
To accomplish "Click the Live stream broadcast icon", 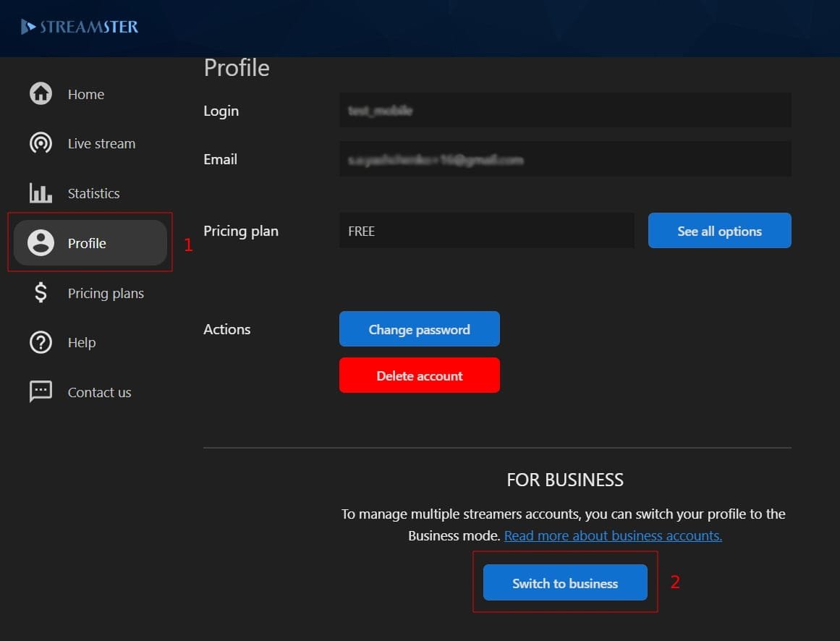I will pyautogui.click(x=41, y=143).
